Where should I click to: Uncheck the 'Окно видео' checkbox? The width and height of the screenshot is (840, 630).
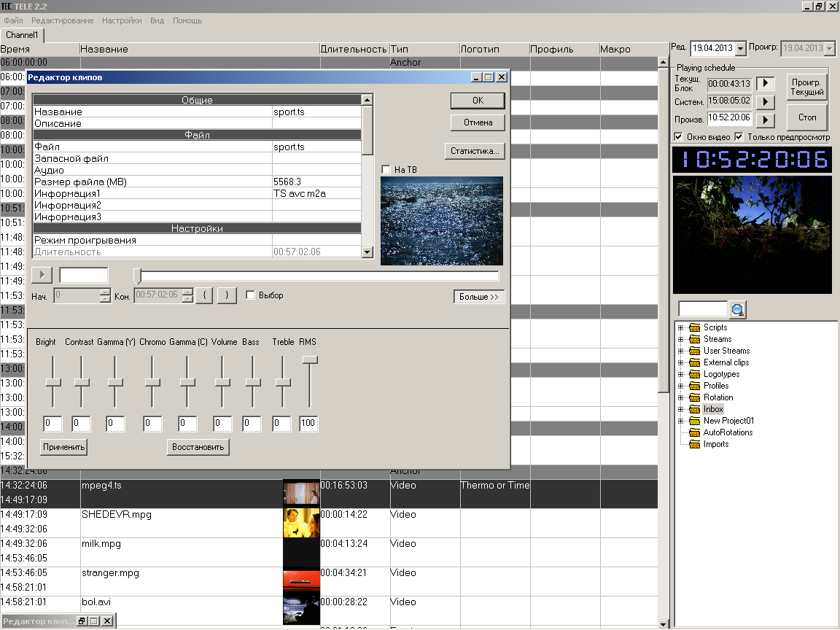point(679,137)
